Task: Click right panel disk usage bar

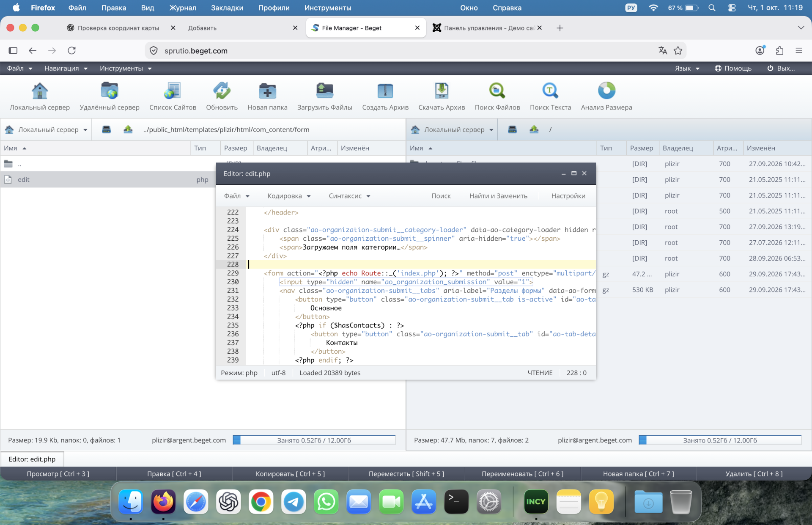Action: coord(720,440)
